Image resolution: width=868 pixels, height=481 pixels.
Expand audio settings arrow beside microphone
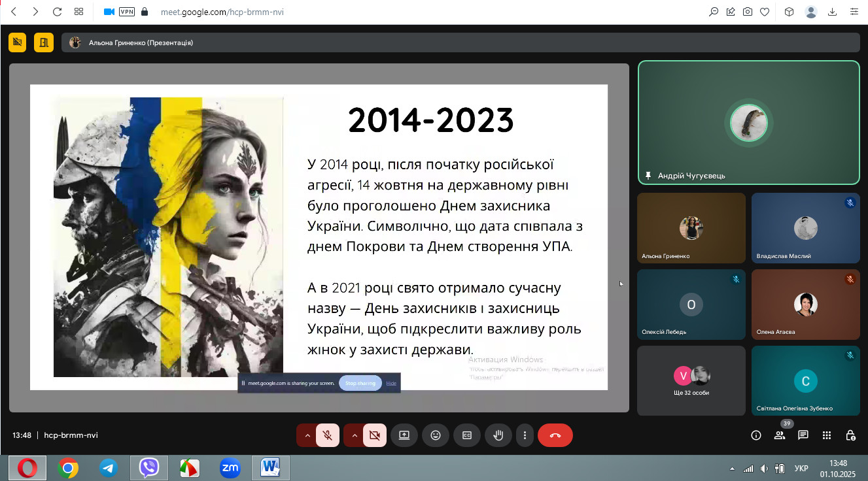[x=306, y=435]
